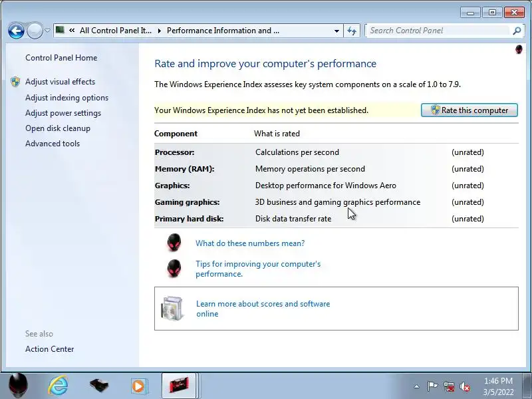The width and height of the screenshot is (532, 399).
Task: Click the Processor row label
Action: coord(175,152)
